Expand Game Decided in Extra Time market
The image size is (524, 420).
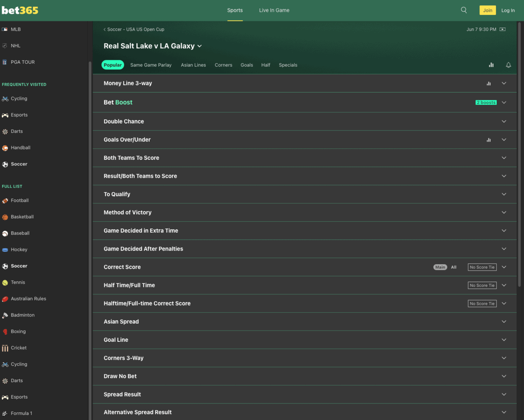[504, 231]
